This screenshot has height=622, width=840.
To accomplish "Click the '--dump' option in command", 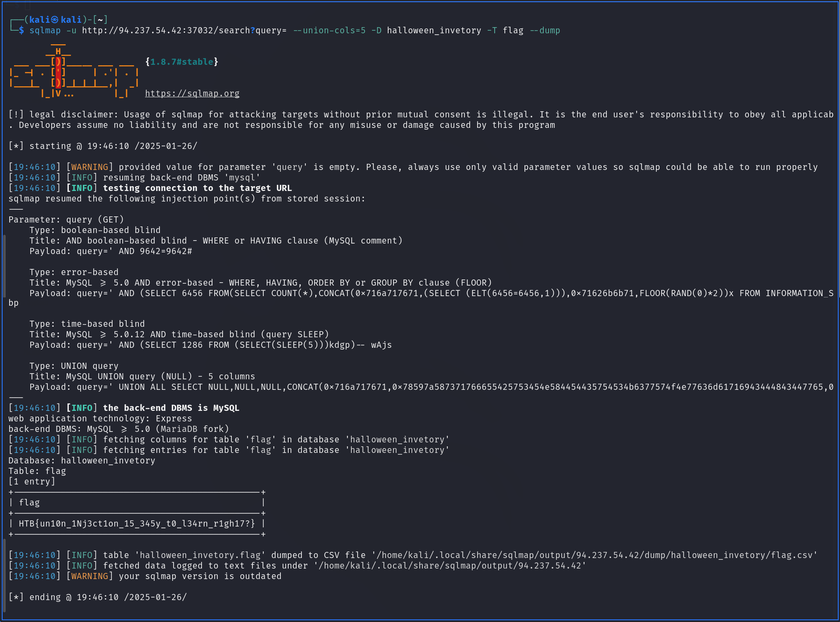I will 545,30.
